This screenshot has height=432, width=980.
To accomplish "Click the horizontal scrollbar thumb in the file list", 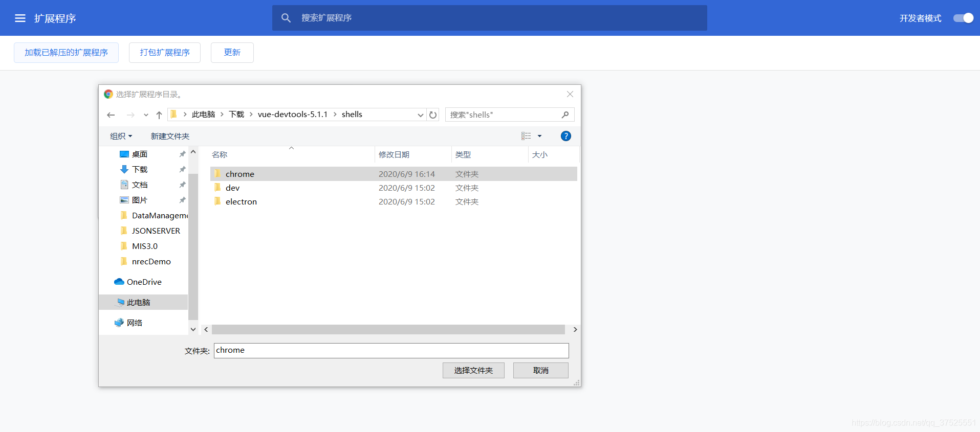I will click(x=388, y=330).
